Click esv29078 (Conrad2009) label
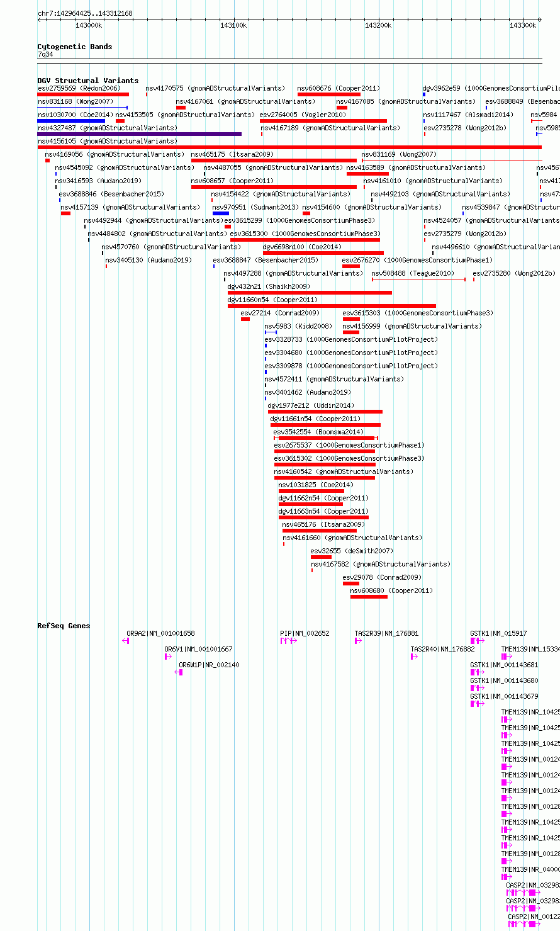 [x=382, y=578]
